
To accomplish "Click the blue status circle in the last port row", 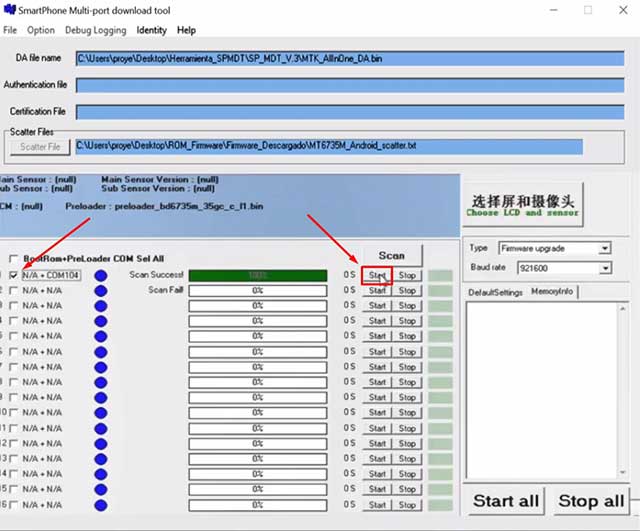I will point(100,505).
